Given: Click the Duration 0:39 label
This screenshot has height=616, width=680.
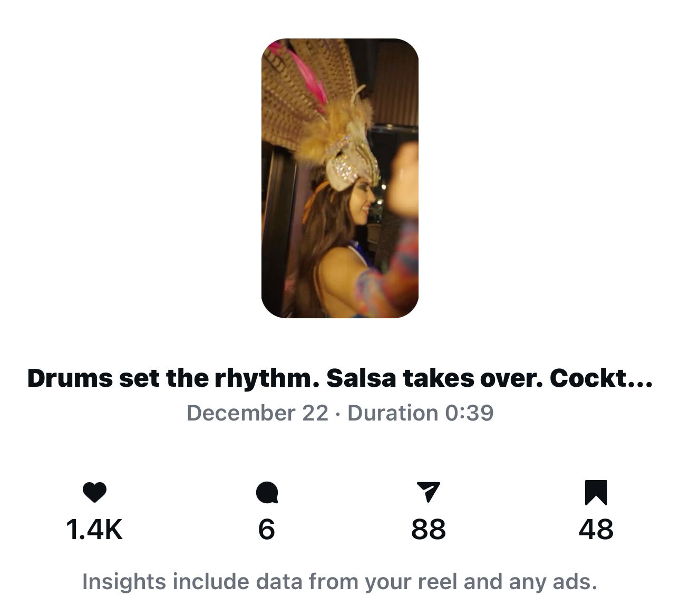Looking at the screenshot, I should [421, 413].
